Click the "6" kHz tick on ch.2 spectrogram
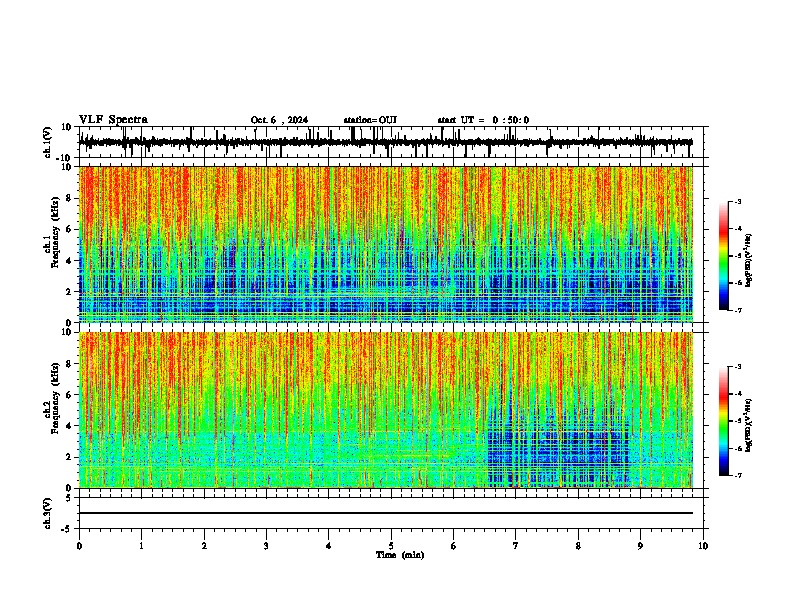 (70, 395)
